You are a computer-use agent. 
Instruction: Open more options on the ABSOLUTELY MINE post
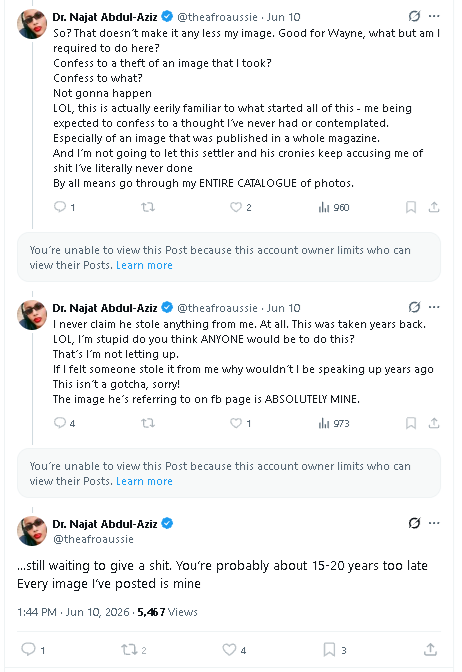tap(434, 307)
